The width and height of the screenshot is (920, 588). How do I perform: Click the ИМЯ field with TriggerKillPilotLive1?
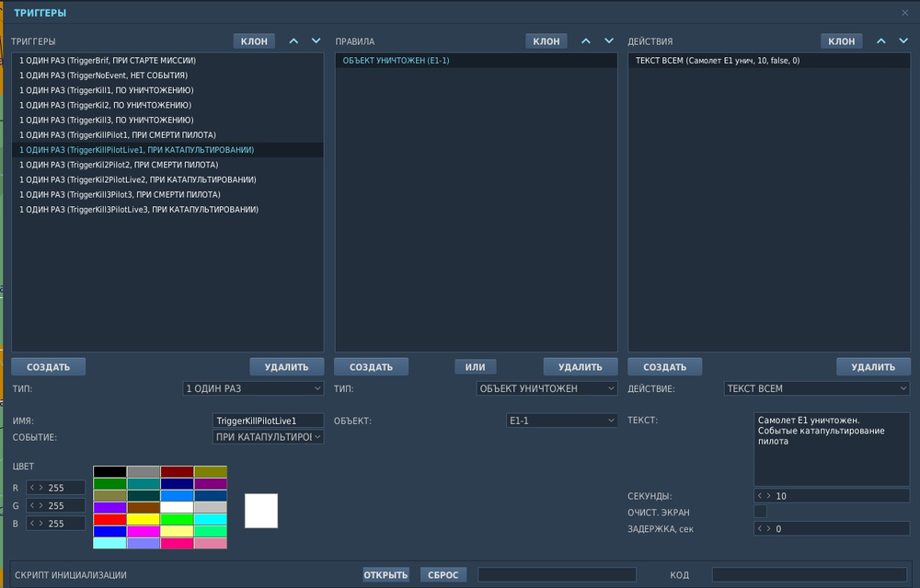[268, 421]
